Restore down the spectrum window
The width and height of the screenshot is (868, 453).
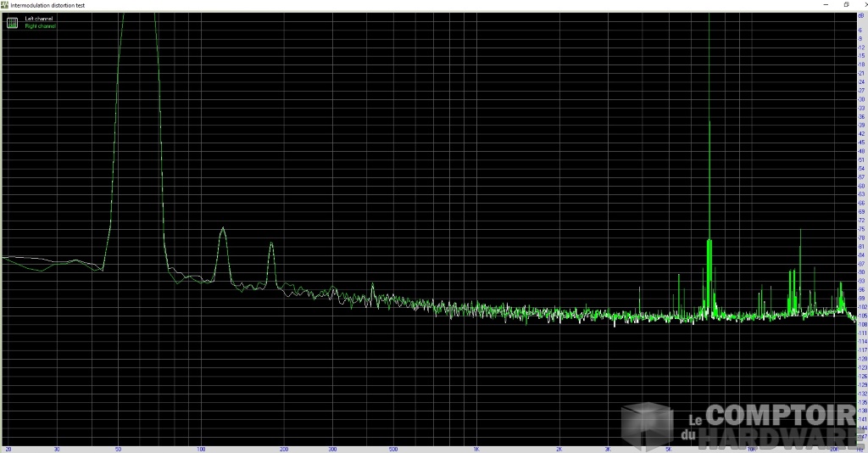pos(845,4)
